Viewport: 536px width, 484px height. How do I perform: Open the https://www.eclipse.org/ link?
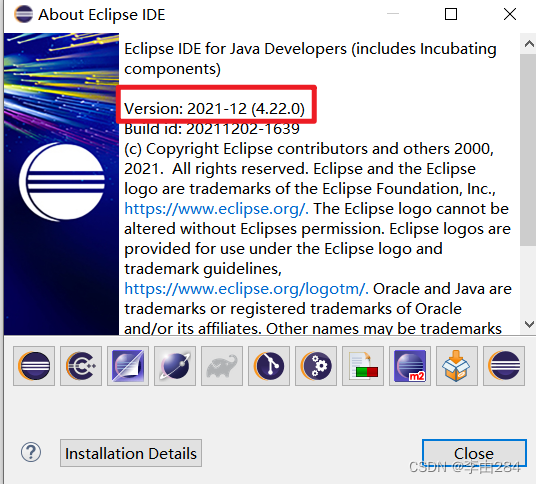tap(216, 209)
